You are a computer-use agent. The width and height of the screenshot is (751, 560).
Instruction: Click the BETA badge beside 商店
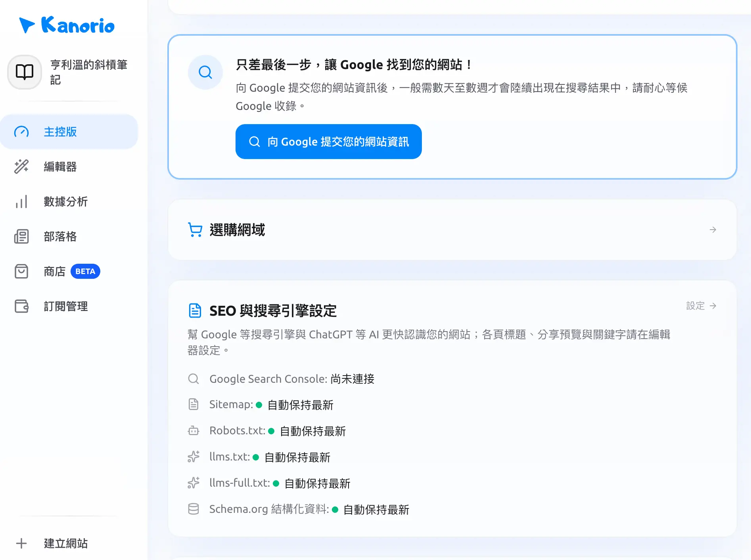[x=85, y=271]
